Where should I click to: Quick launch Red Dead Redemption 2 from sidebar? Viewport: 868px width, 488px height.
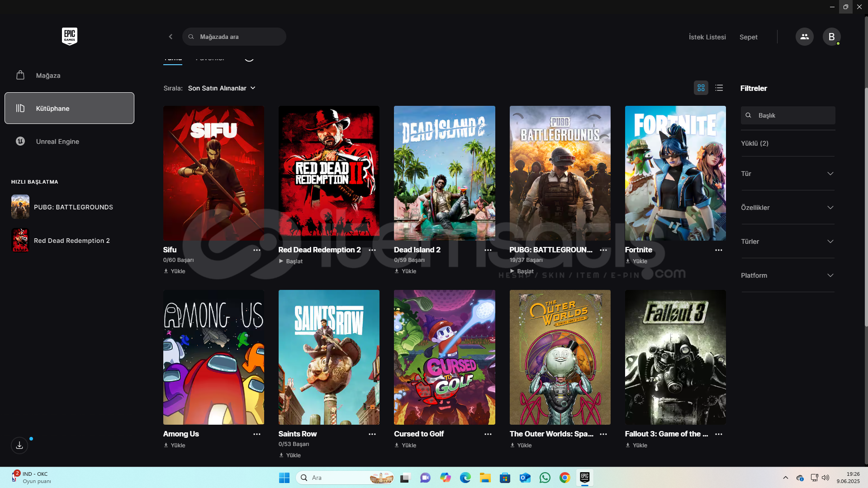coord(61,241)
